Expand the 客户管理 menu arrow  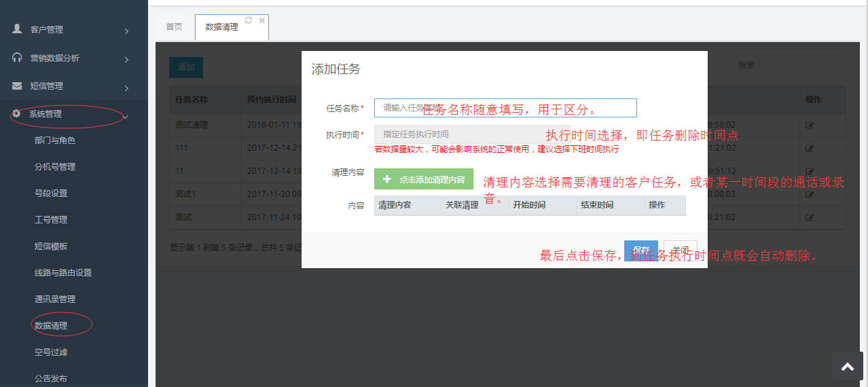tap(126, 31)
